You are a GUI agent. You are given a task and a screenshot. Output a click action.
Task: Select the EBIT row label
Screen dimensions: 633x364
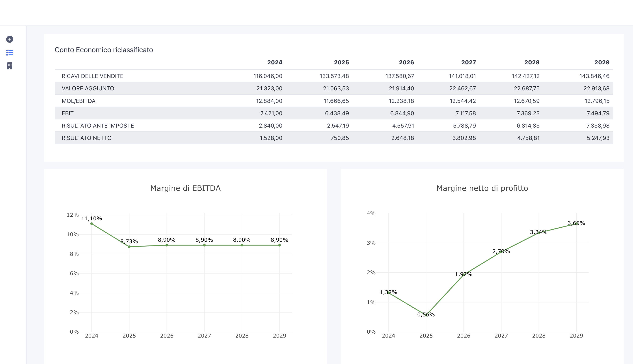pyautogui.click(x=67, y=113)
